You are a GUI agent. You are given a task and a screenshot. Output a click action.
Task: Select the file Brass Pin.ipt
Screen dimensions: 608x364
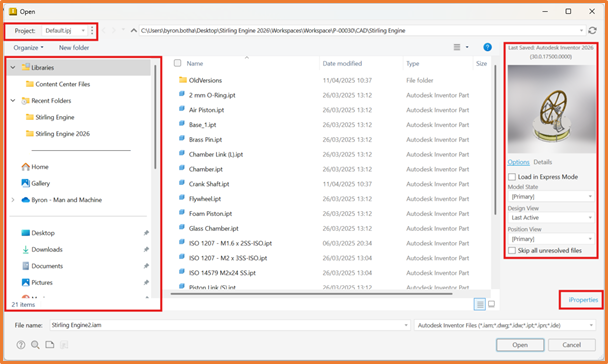[x=206, y=139]
